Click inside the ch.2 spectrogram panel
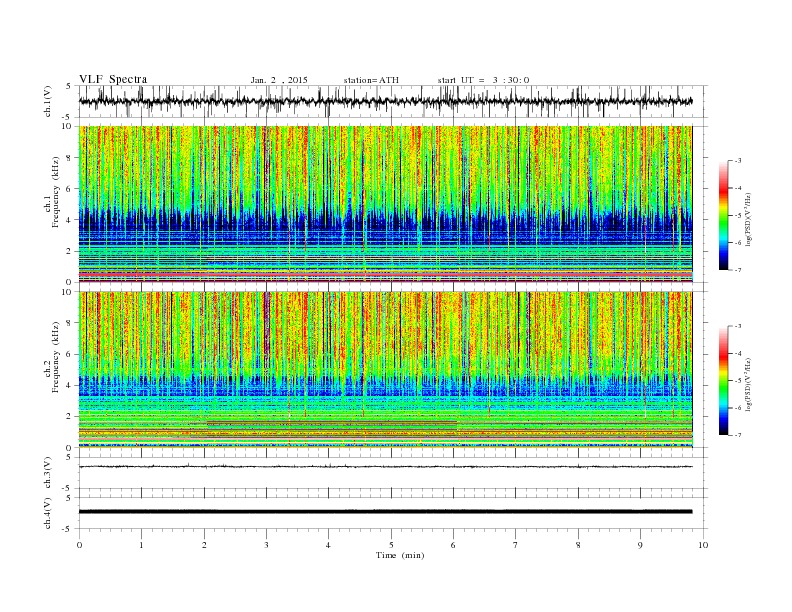The height and width of the screenshot is (612, 792). click(x=385, y=369)
